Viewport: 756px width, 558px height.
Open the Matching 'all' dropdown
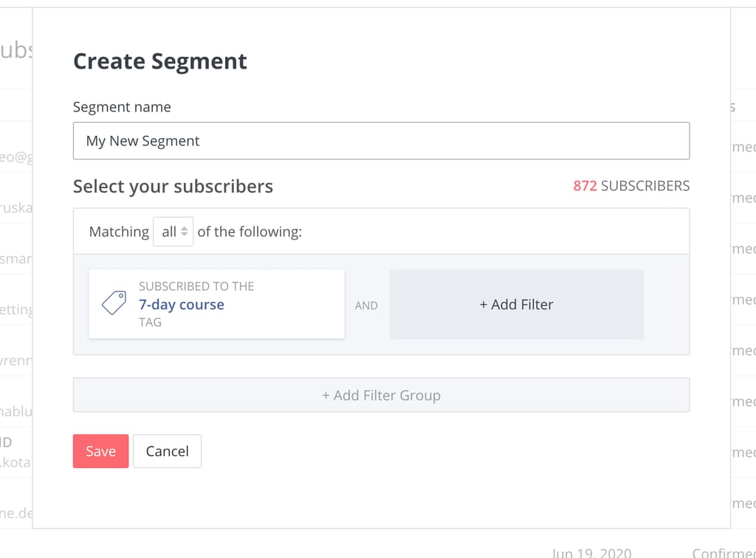click(173, 232)
